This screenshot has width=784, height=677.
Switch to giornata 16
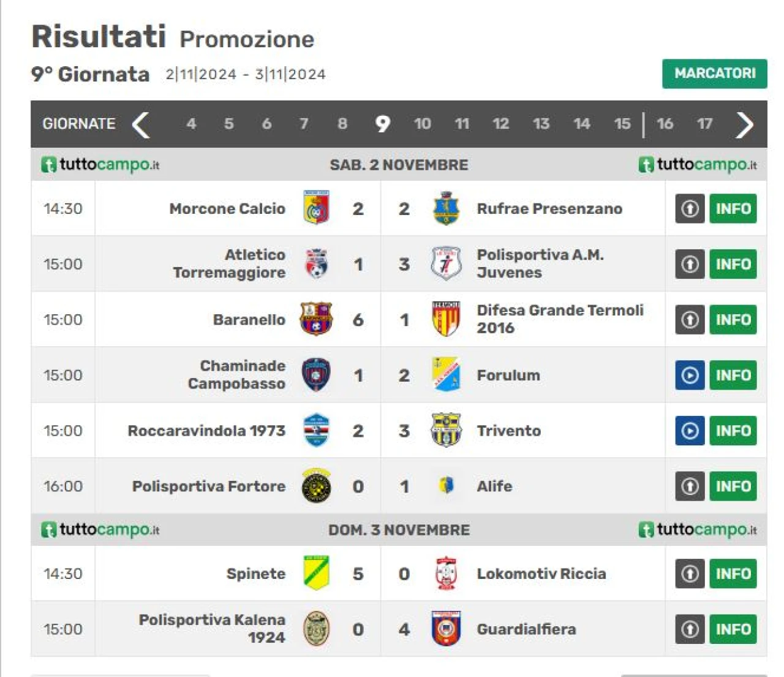coord(665,124)
